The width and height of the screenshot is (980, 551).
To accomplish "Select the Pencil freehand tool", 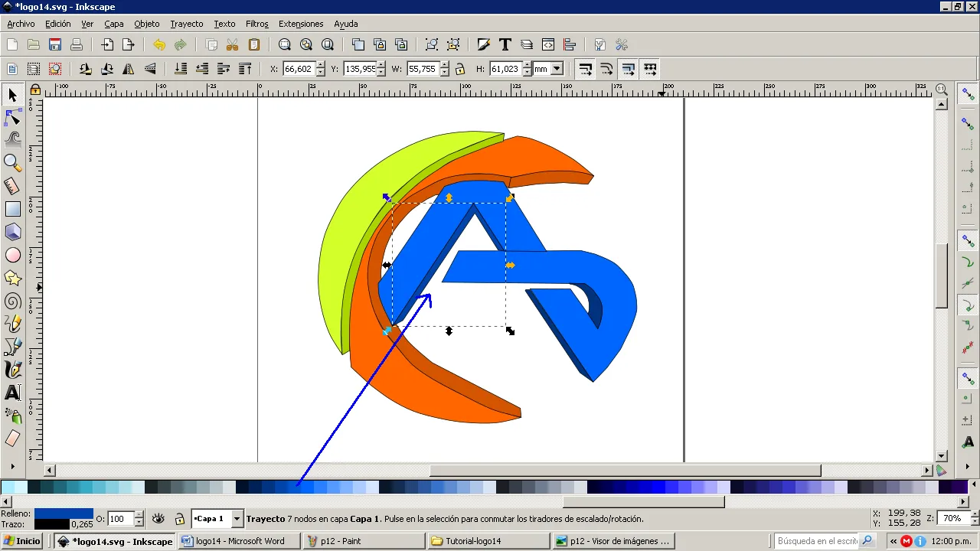I will coord(12,324).
